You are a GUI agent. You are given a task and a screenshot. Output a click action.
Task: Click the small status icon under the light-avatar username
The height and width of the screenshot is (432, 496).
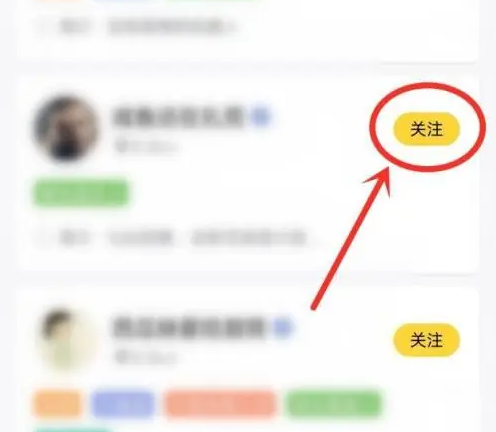coord(121,357)
